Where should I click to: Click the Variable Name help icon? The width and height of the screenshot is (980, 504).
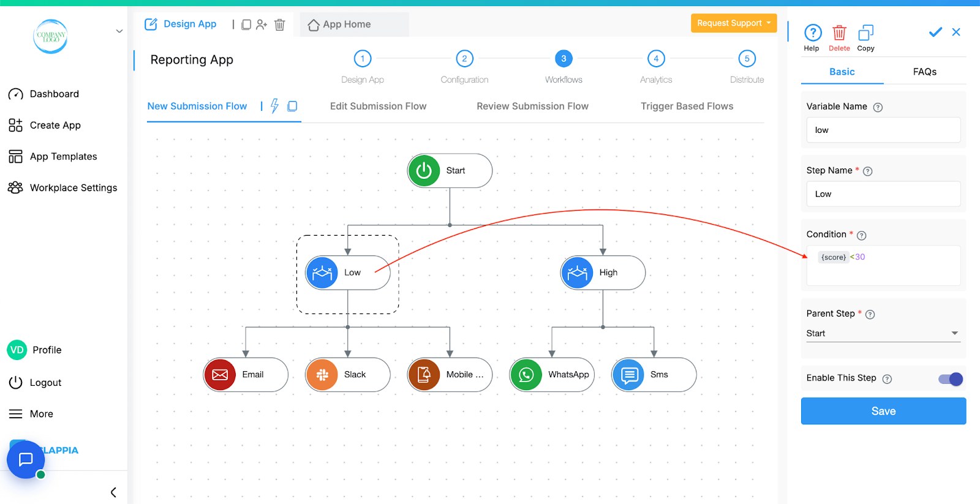[x=878, y=107]
